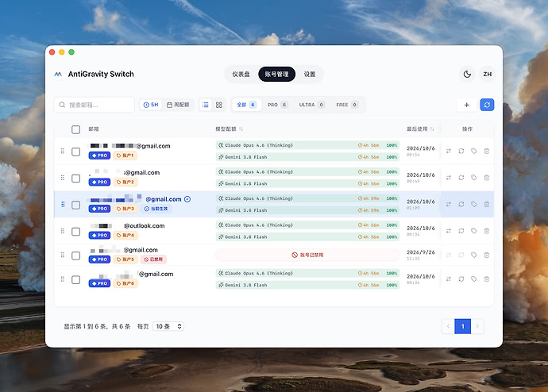Refresh quota for the 账户3 row
The height and width of the screenshot is (392, 548).
coord(461,204)
